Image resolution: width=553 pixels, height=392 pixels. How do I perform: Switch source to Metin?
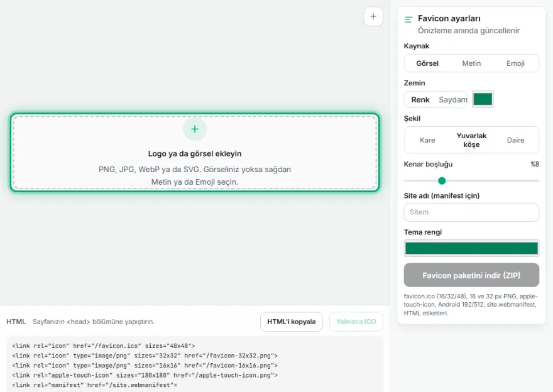[x=471, y=63]
